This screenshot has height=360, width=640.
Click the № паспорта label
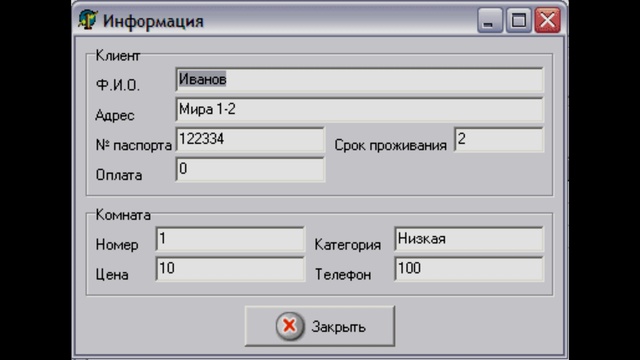133,145
